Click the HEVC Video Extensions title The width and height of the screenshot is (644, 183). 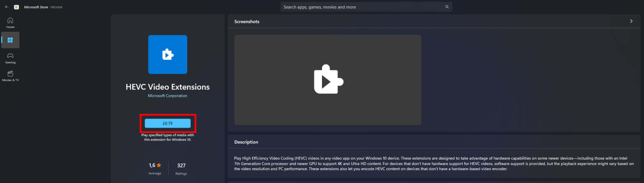pyautogui.click(x=168, y=87)
